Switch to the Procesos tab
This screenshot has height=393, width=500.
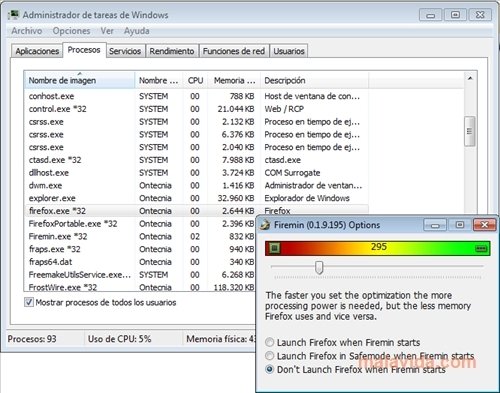(x=84, y=50)
